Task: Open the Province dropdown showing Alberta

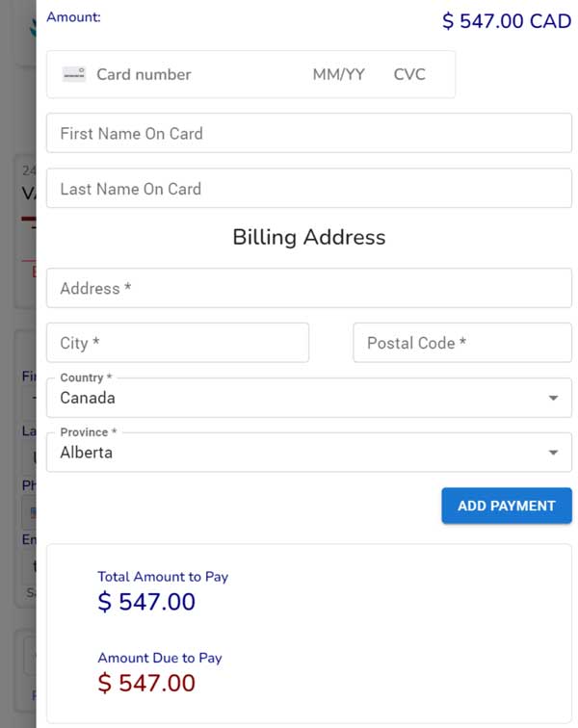Action: pyautogui.click(x=309, y=453)
